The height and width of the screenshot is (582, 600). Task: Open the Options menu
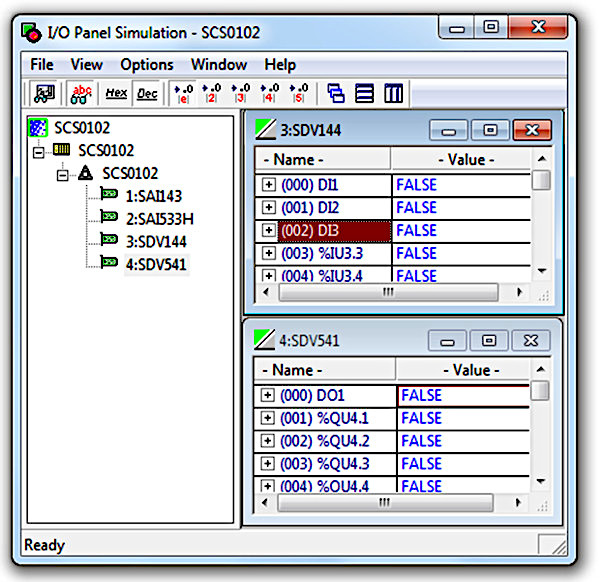click(147, 64)
